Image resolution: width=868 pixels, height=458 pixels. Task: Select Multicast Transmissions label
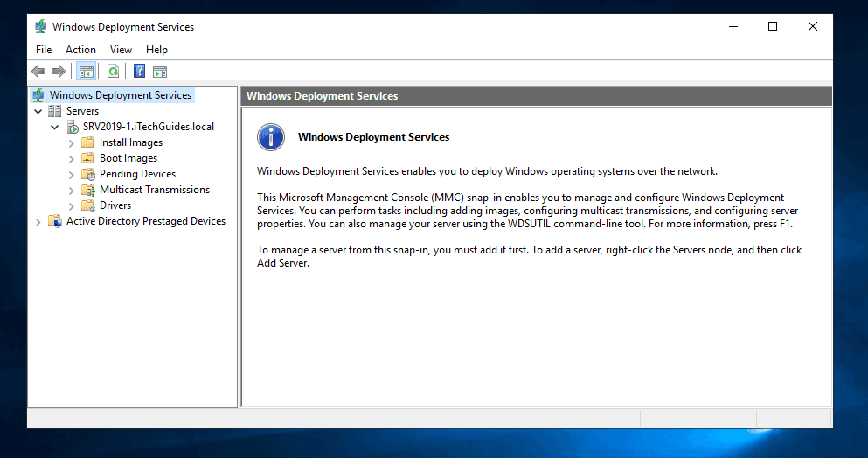coord(155,190)
